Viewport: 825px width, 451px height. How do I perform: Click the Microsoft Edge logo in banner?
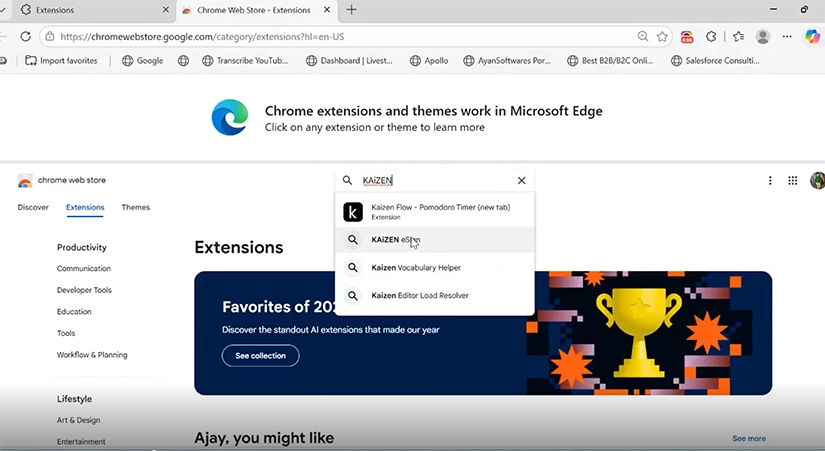click(x=230, y=117)
